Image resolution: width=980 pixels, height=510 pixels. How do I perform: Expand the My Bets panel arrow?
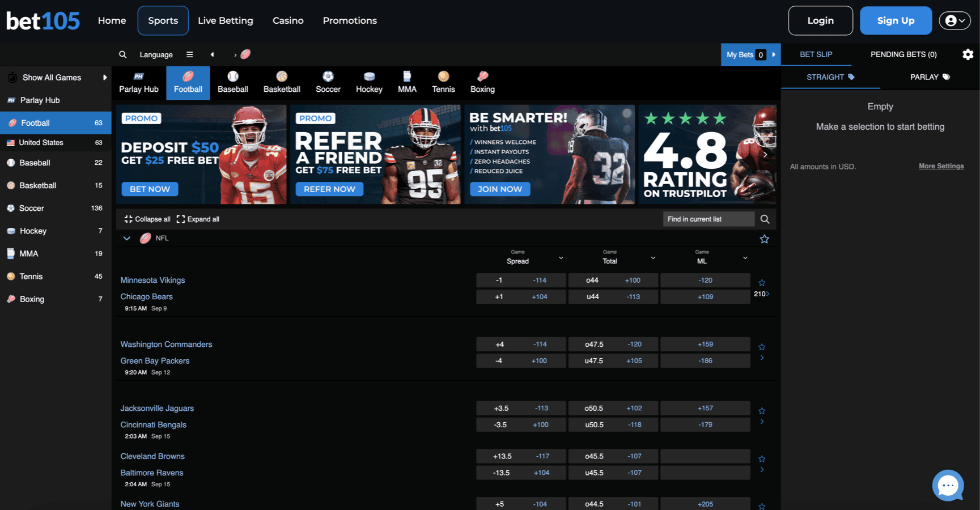point(774,54)
